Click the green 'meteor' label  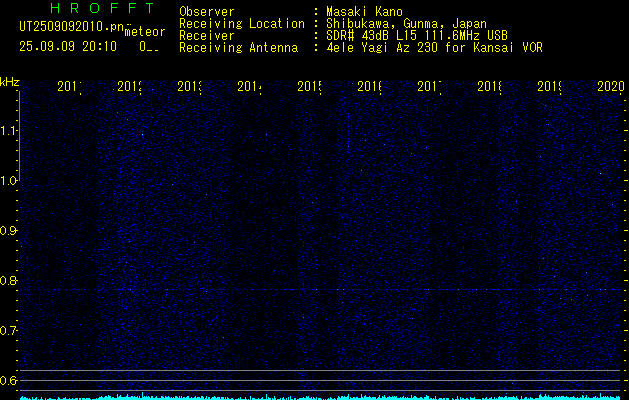pos(145,32)
